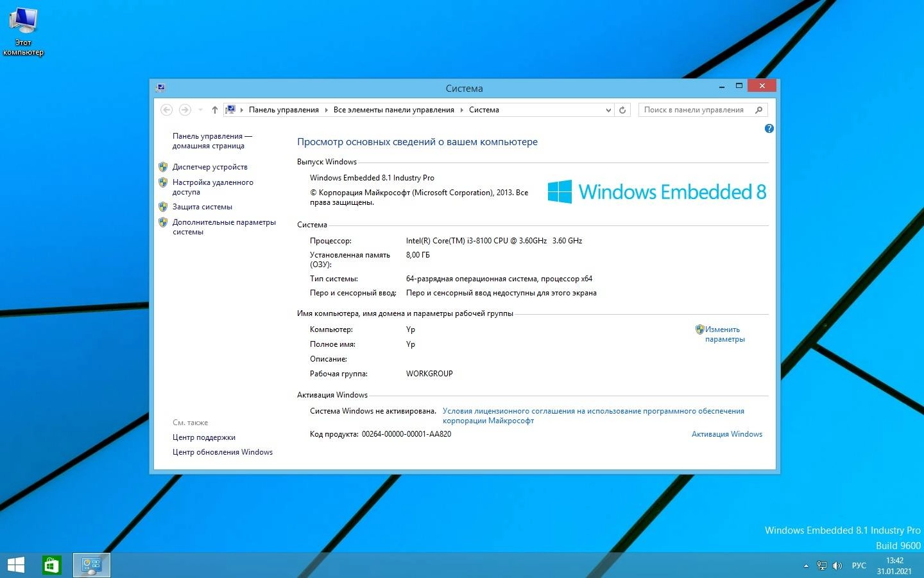
Task: Click the Windows Embedded 8 logo
Action: coord(657,191)
